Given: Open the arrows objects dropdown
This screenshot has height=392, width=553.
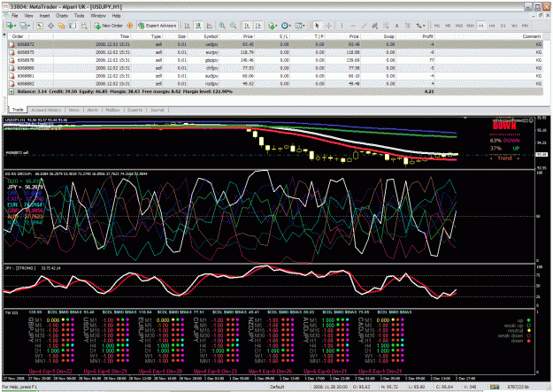Looking at the screenshot, I should 424,26.
